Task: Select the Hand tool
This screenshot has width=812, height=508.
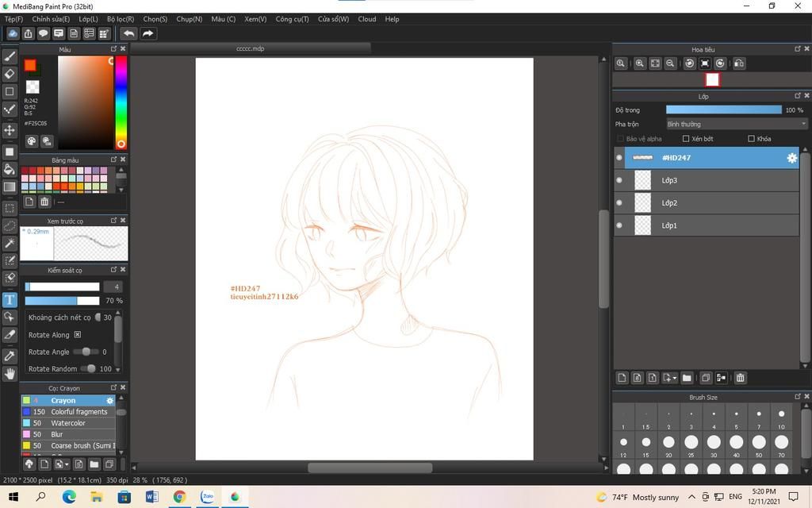Action: 10,374
